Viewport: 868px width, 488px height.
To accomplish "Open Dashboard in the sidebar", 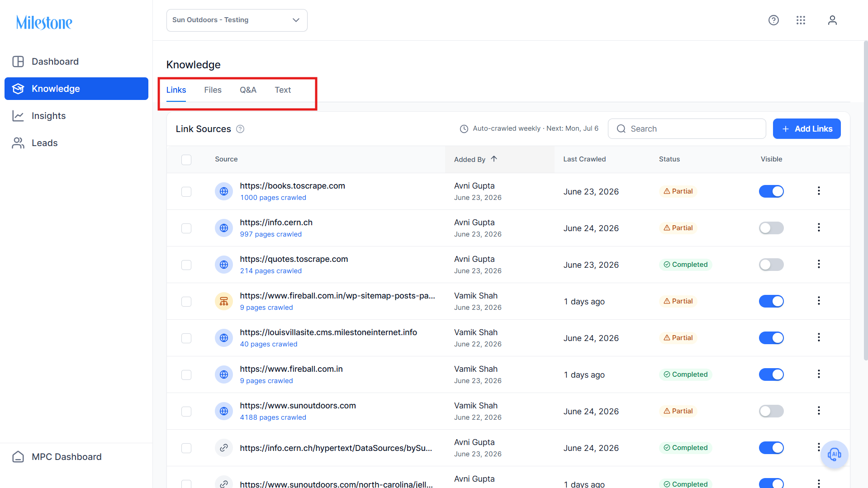I will (76, 62).
